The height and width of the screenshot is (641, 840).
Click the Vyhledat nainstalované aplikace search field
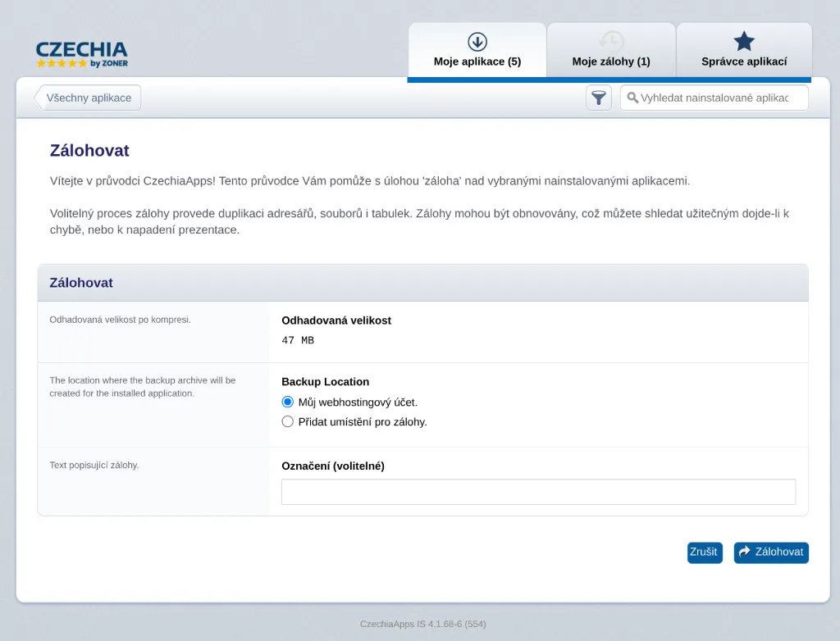pyautogui.click(x=714, y=98)
